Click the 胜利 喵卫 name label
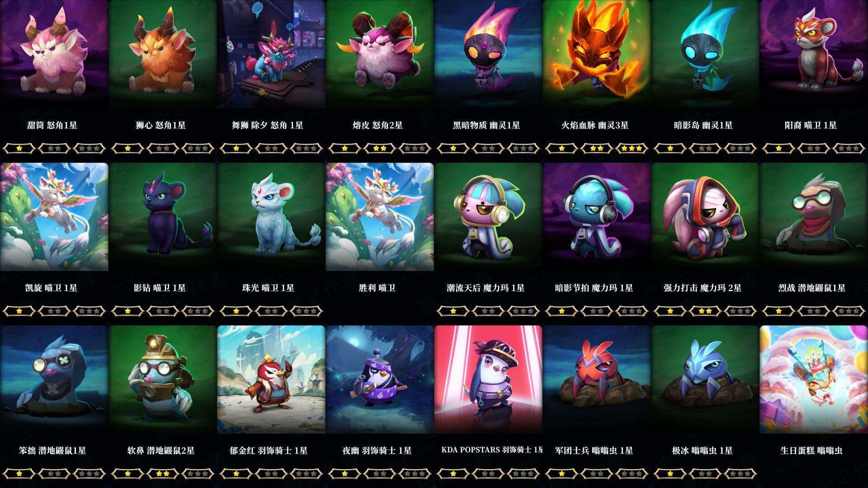Screen dimensions: 868x488 (377, 288)
